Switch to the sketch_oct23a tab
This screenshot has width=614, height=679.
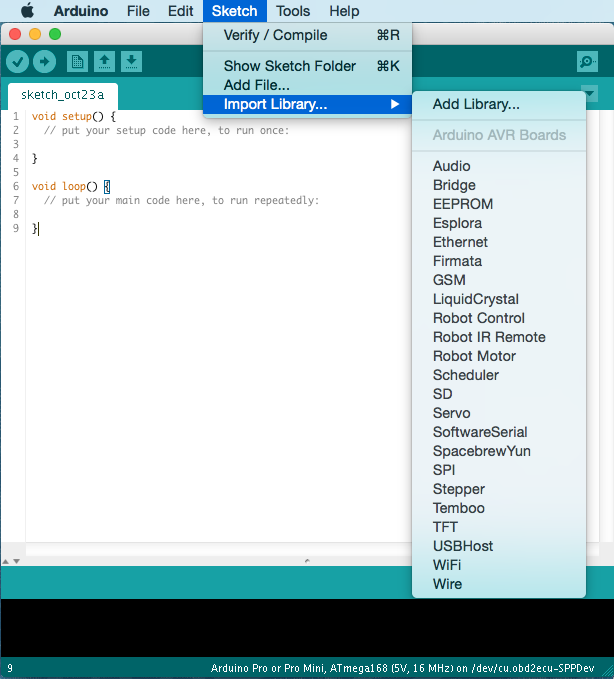(63, 95)
